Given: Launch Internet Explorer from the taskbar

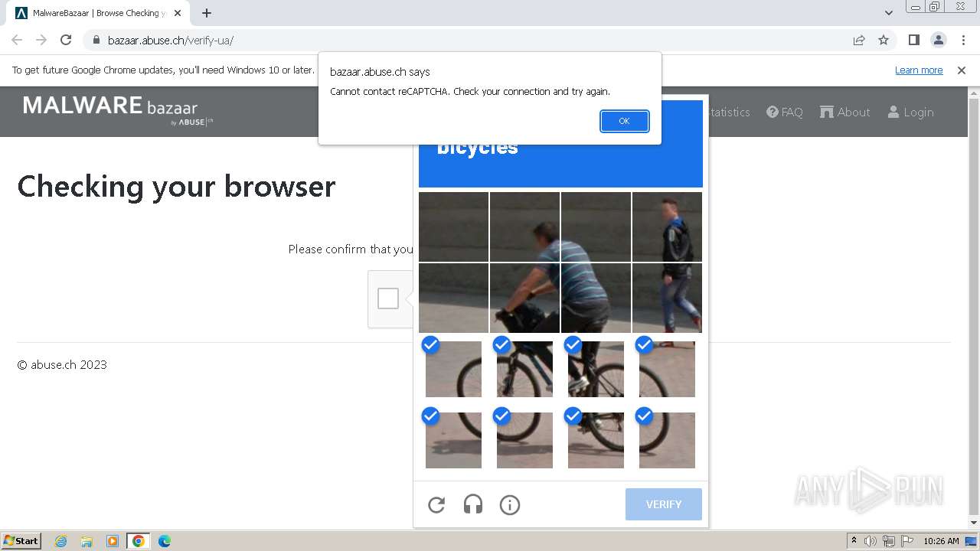Looking at the screenshot, I should 60,541.
